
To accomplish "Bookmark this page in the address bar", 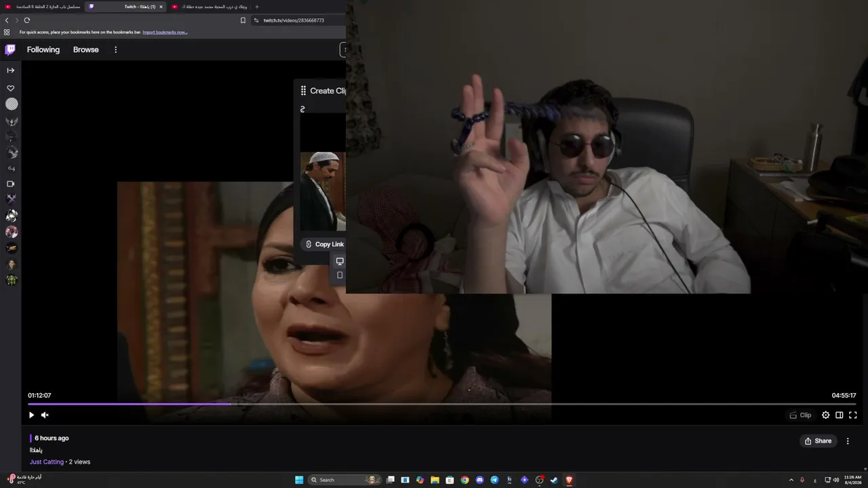I will pos(243,20).
